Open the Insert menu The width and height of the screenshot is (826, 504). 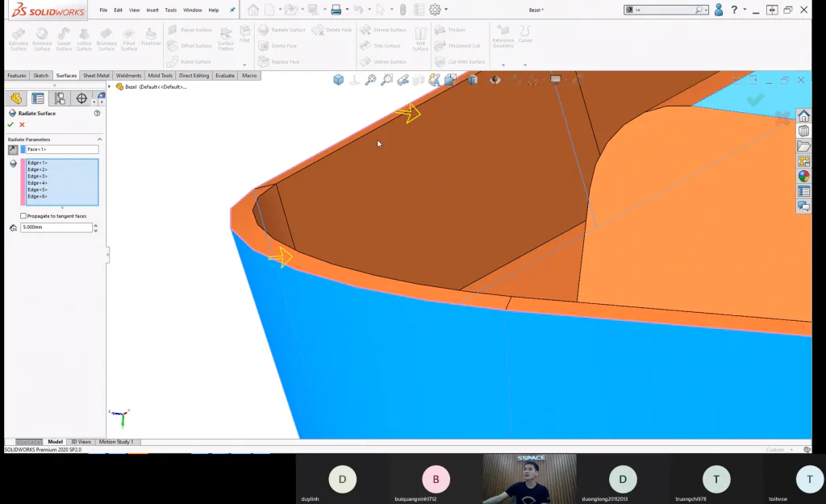coord(152,10)
